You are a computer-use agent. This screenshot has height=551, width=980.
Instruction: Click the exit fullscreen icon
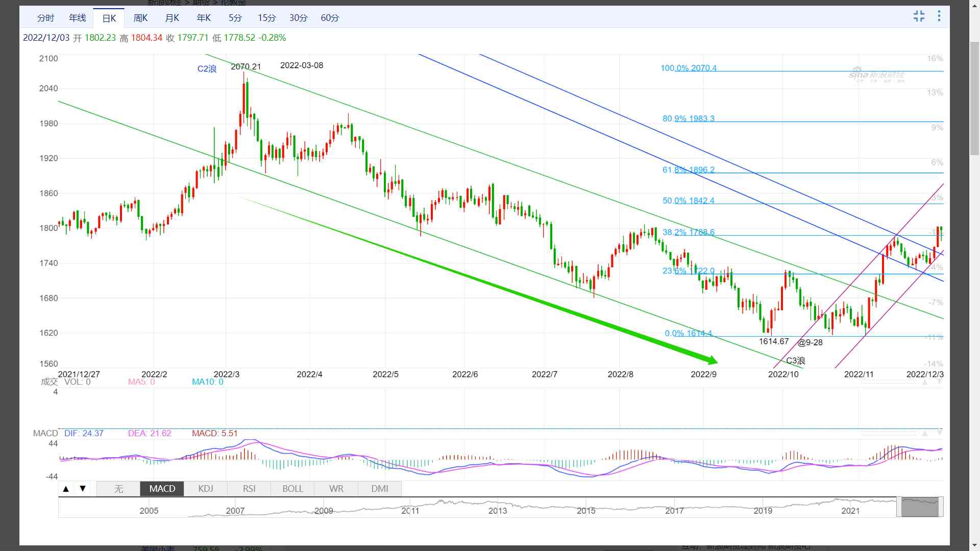(x=919, y=16)
